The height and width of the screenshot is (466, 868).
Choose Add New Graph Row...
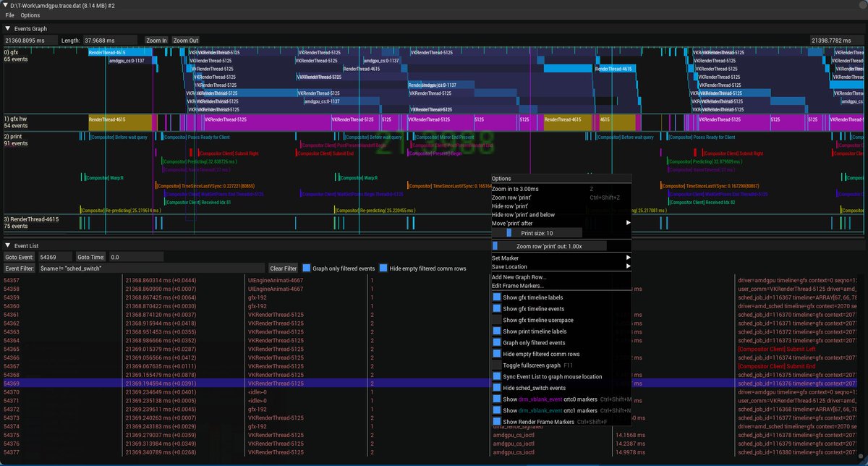(561, 277)
